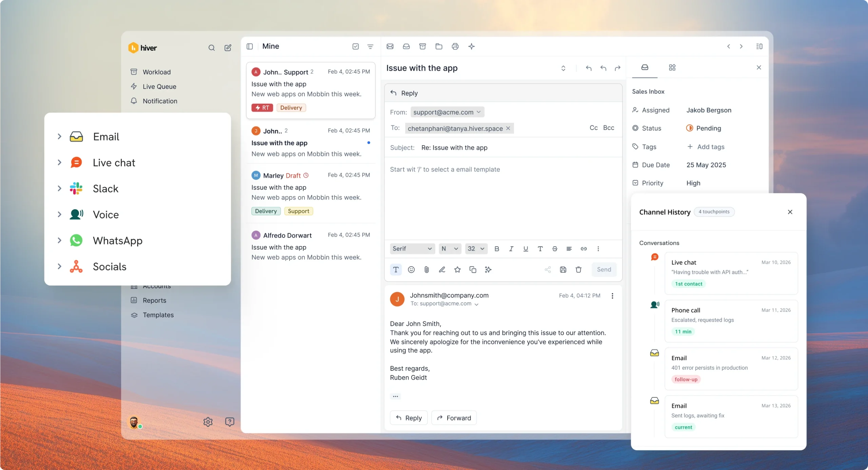Click the compose new message icon
Image resolution: width=868 pixels, height=470 pixels.
click(x=228, y=48)
